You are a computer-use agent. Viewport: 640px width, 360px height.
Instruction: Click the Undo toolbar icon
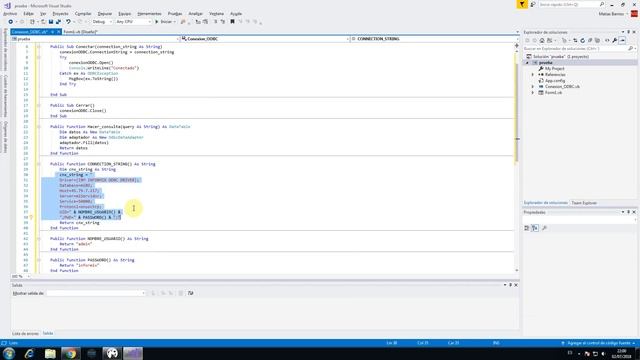tap(68, 22)
